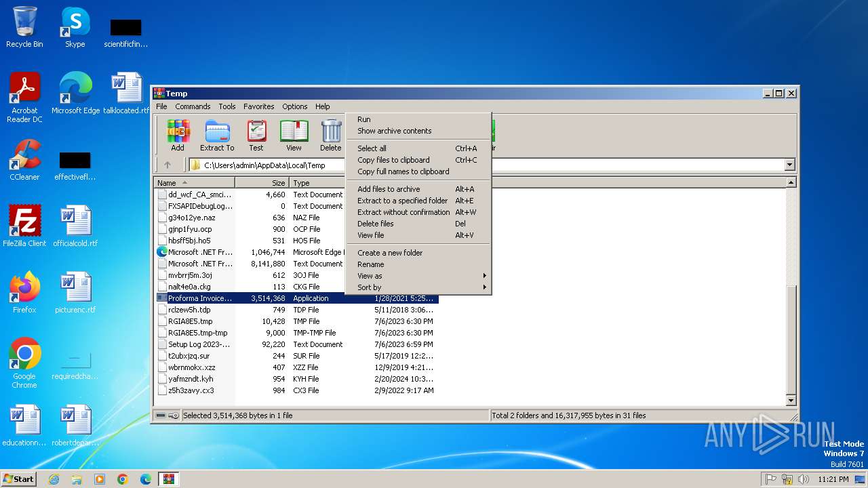Screen dimensions: 868x488
Task: Open the Tools menu
Action: pyautogui.click(x=227, y=106)
